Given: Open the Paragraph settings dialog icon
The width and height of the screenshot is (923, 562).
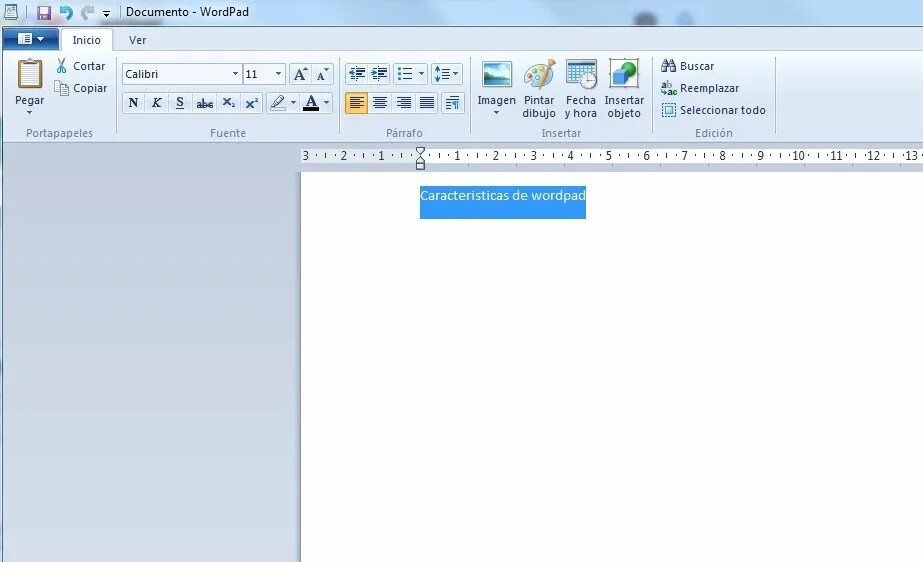Looking at the screenshot, I should (452, 103).
